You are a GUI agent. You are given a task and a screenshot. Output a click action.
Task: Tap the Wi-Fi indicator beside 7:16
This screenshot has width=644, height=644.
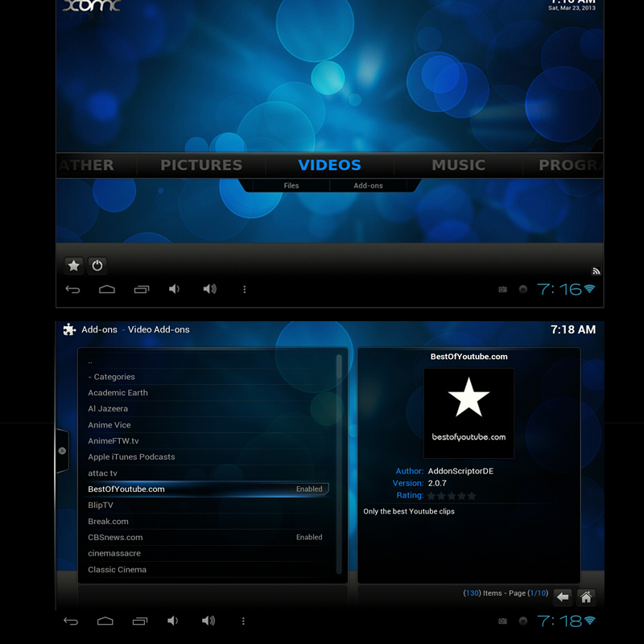(589, 289)
